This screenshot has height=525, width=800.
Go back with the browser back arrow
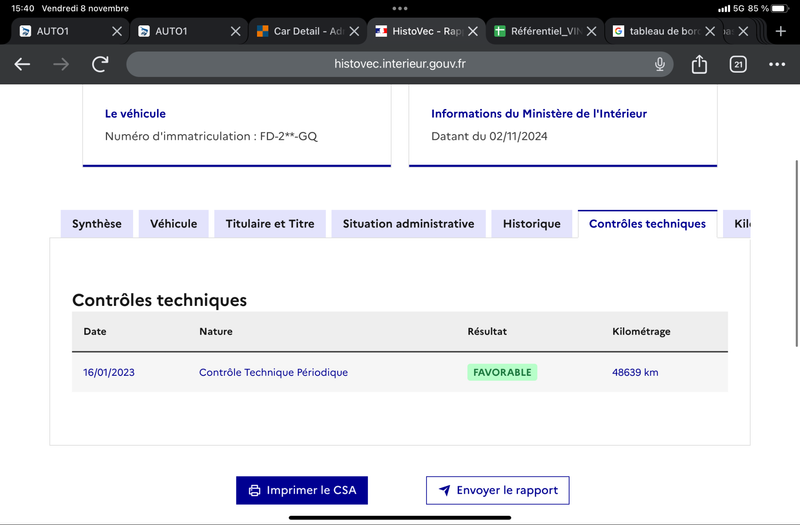point(22,64)
